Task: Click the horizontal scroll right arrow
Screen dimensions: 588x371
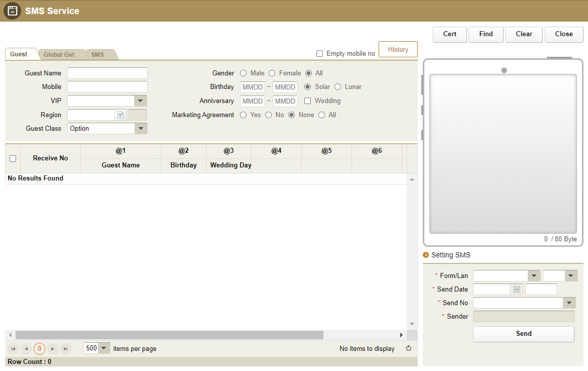Action: tap(401, 335)
